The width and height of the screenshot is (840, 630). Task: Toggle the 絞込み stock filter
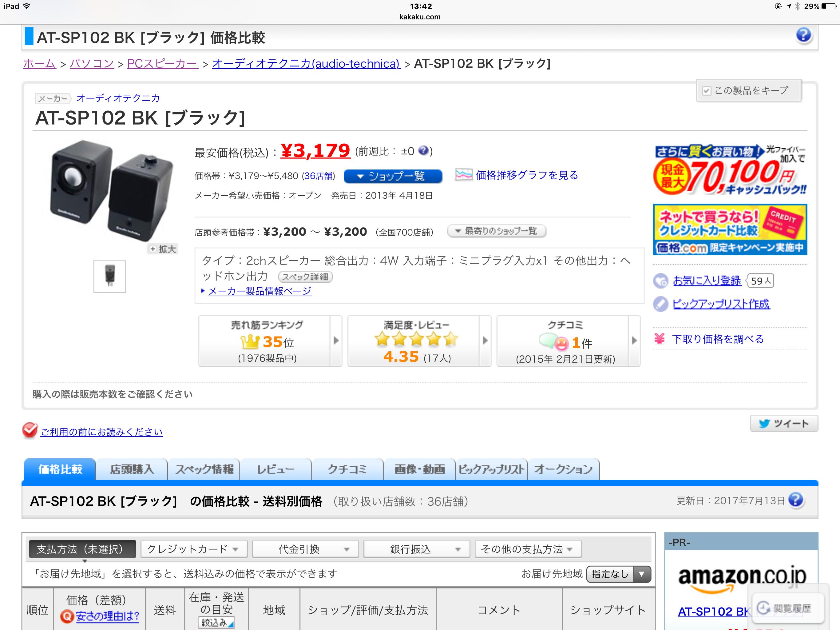click(x=216, y=622)
